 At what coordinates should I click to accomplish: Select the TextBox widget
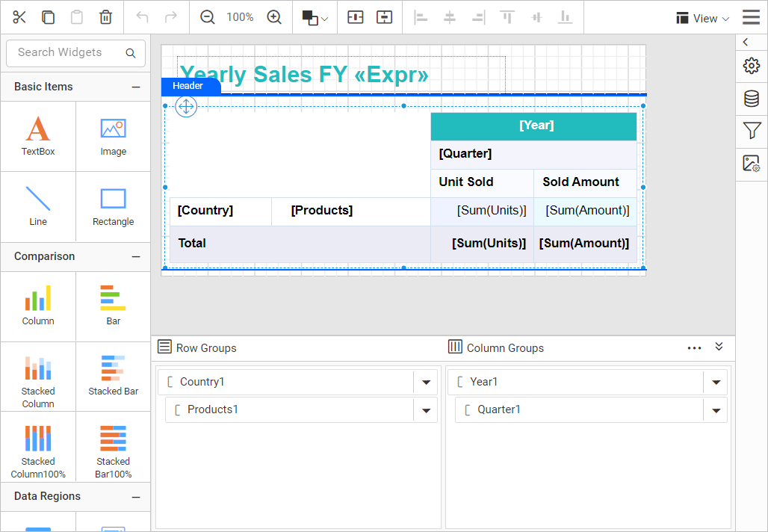pyautogui.click(x=38, y=136)
